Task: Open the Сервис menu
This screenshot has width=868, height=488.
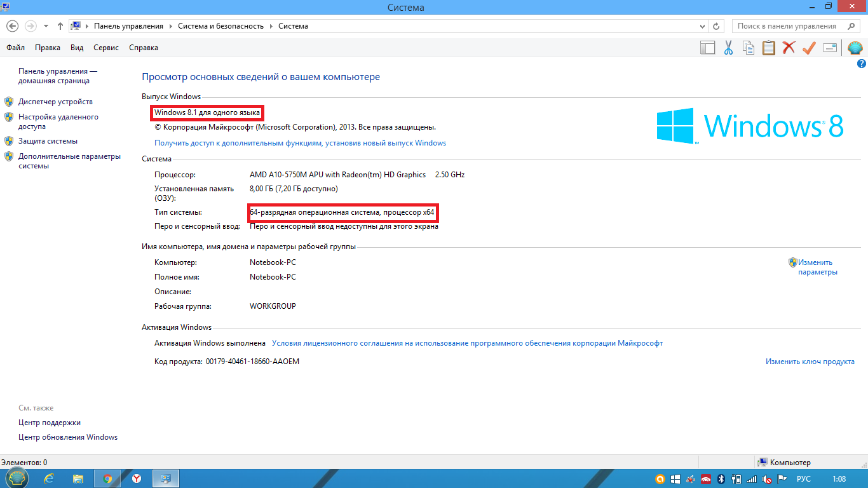Action: coord(105,48)
